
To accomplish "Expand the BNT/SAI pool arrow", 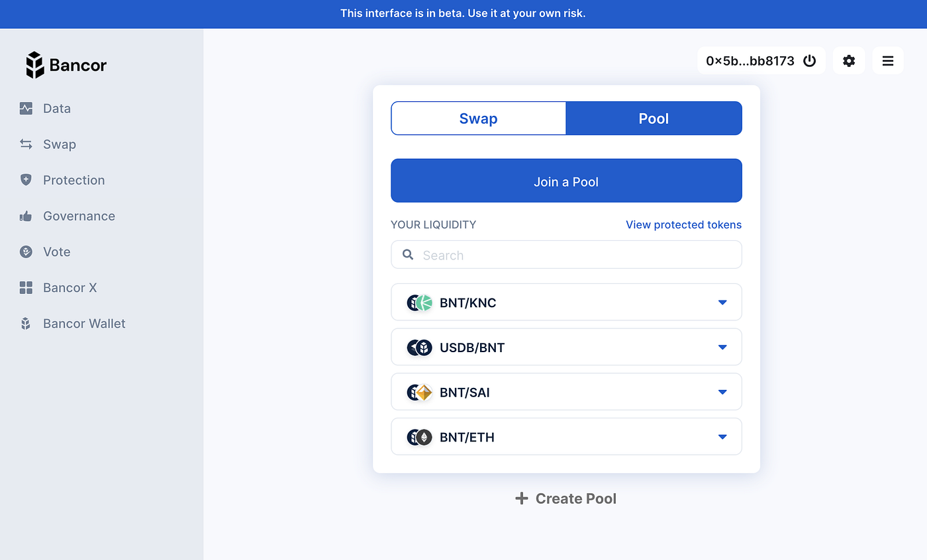I will 722,393.
